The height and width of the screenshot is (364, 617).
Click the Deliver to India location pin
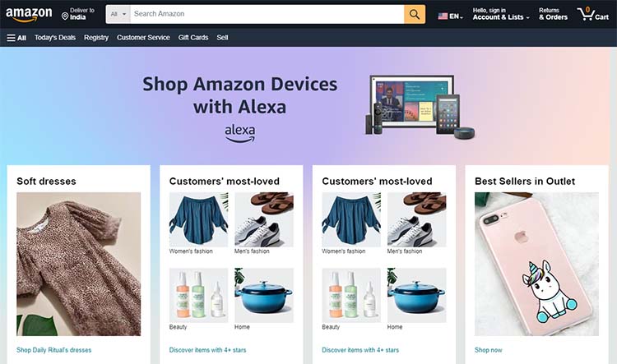(x=65, y=16)
